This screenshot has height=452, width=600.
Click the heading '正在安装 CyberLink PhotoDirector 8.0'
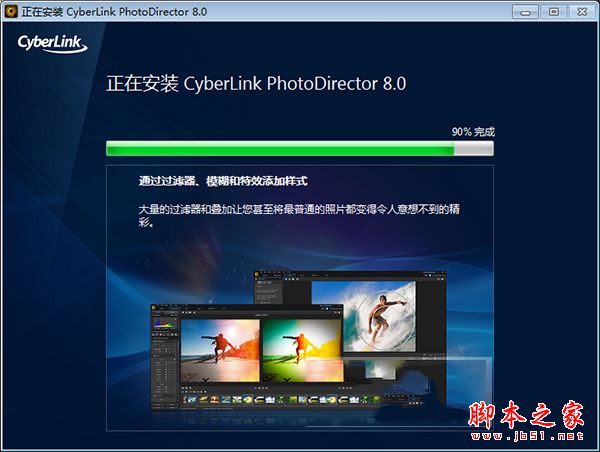point(256,83)
